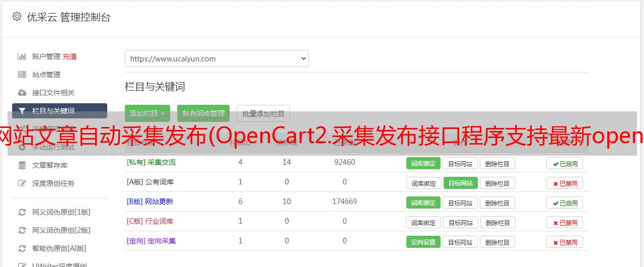Image resolution: width=644 pixels, height=267 pixels.
Task: Toggle the 已禁用 status for 定向采集
Action: pos(565,242)
